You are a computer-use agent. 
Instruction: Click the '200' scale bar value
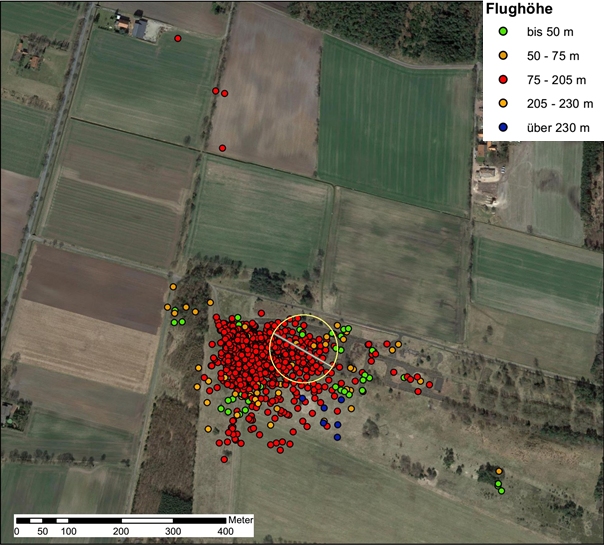tap(121, 532)
